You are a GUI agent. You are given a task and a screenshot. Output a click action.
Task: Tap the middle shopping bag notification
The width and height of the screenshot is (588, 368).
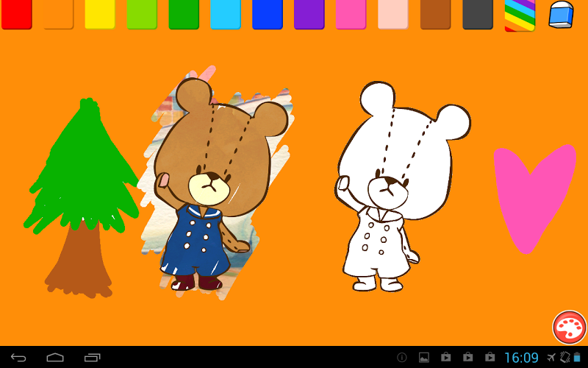468,357
